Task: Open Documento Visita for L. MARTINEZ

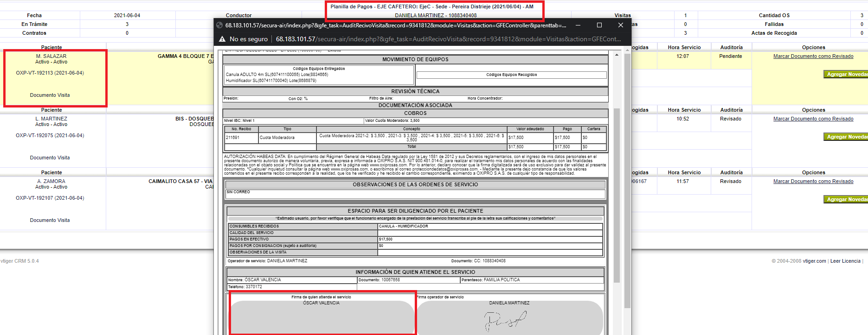Action: pos(50,158)
